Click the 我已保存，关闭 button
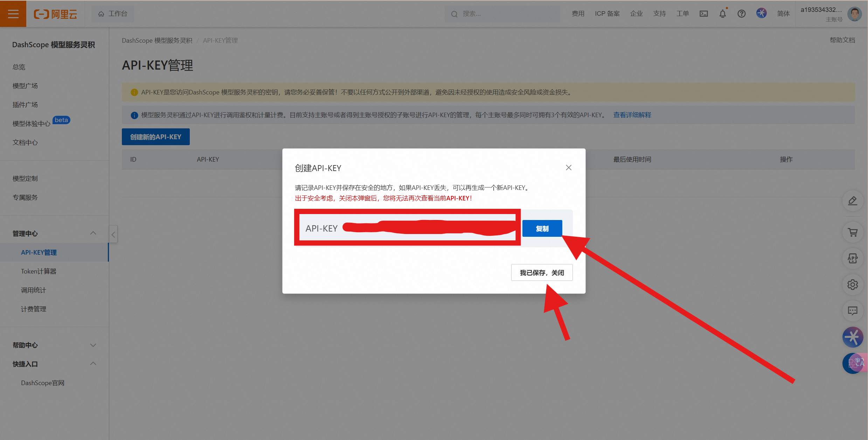868x440 pixels. pos(541,272)
